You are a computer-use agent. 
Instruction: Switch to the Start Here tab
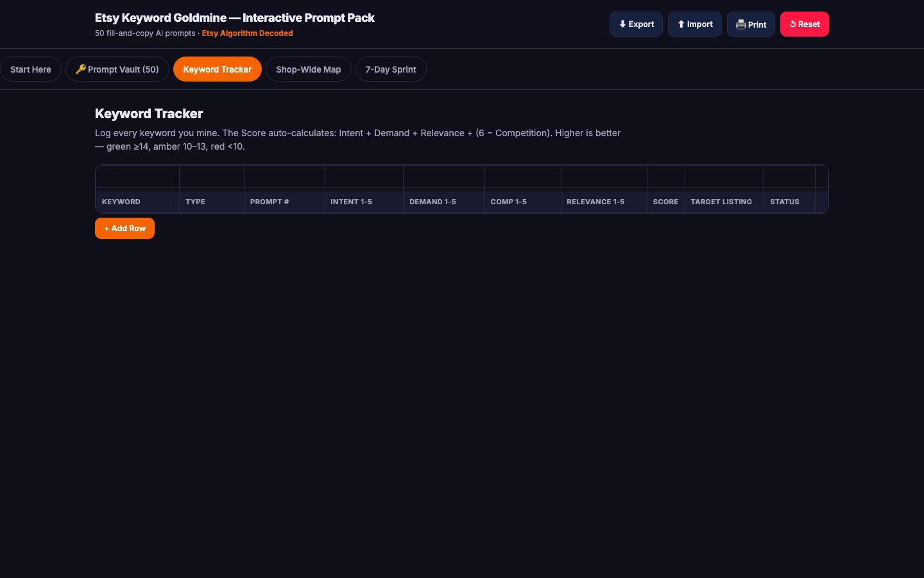click(31, 69)
